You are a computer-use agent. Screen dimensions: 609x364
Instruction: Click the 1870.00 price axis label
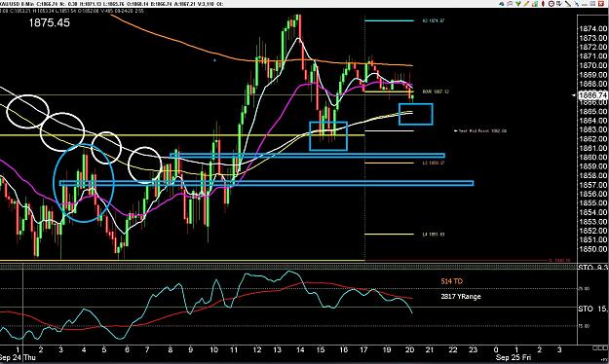pos(592,65)
